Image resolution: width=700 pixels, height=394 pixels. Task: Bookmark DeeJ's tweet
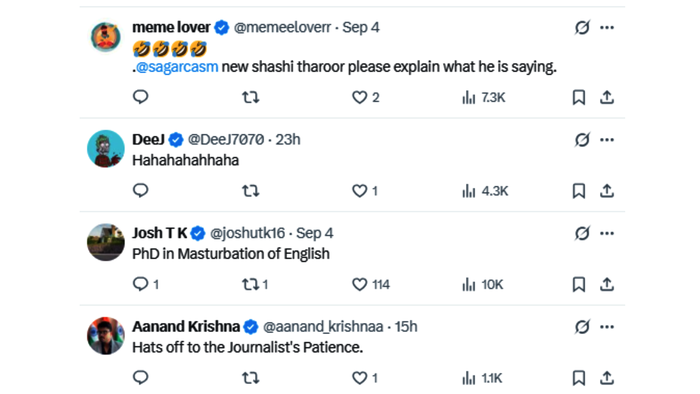pyautogui.click(x=579, y=191)
